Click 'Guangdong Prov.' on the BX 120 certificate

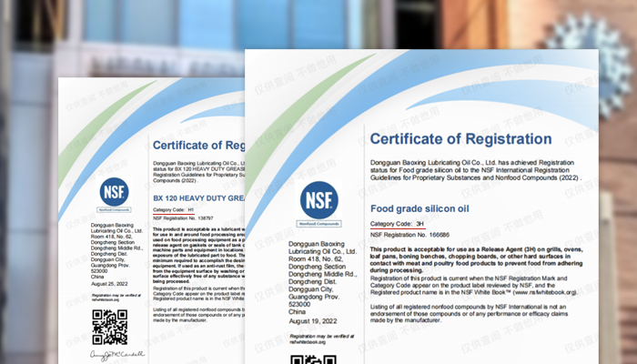pyautogui.click(x=110, y=266)
